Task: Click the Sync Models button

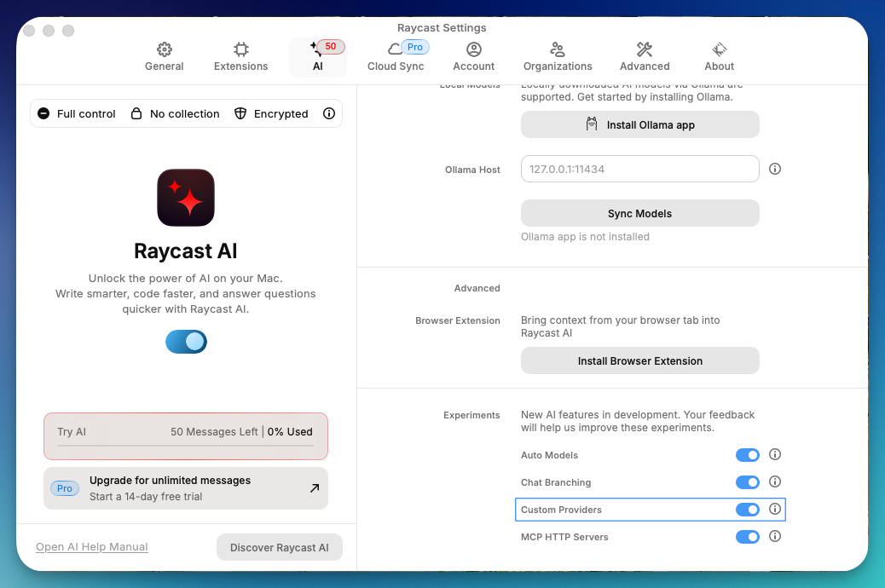Action: pyautogui.click(x=639, y=212)
